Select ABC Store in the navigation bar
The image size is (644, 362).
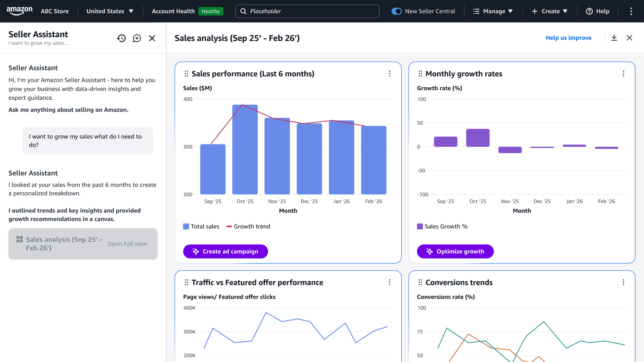(55, 11)
